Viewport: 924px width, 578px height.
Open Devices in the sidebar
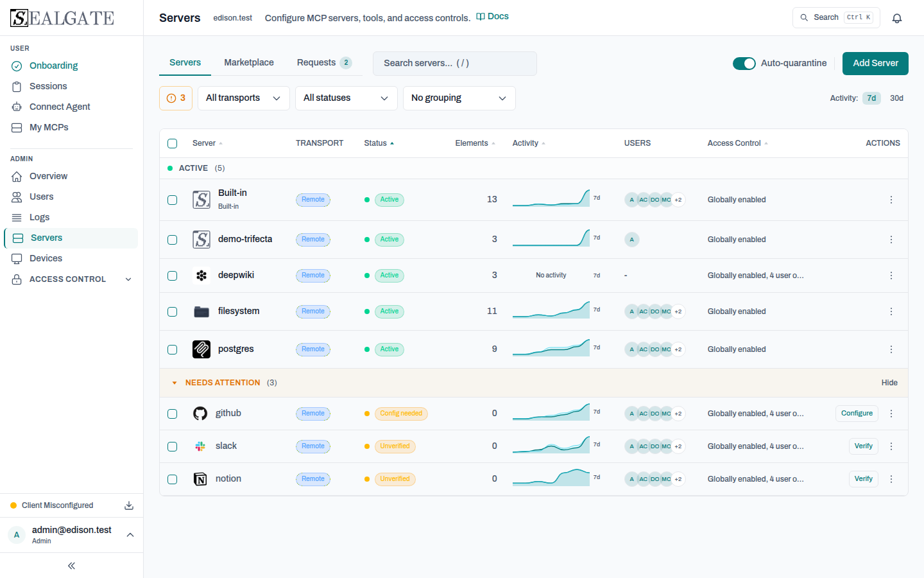pos(71,258)
